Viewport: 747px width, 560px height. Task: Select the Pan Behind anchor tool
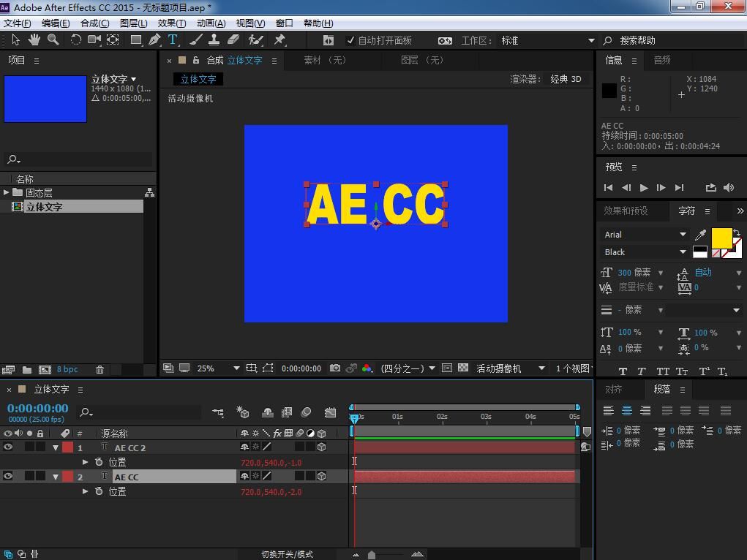pos(113,40)
